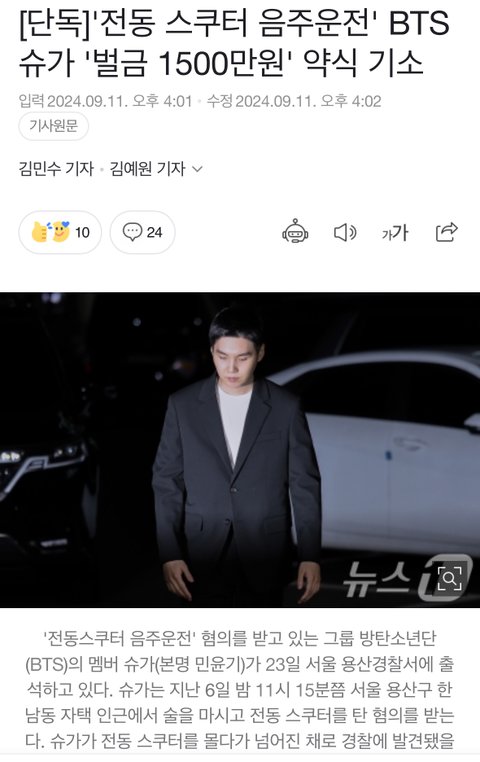This screenshot has width=480, height=762.
Task: Click the thumbs-up reaction emoji
Action: click(x=40, y=232)
